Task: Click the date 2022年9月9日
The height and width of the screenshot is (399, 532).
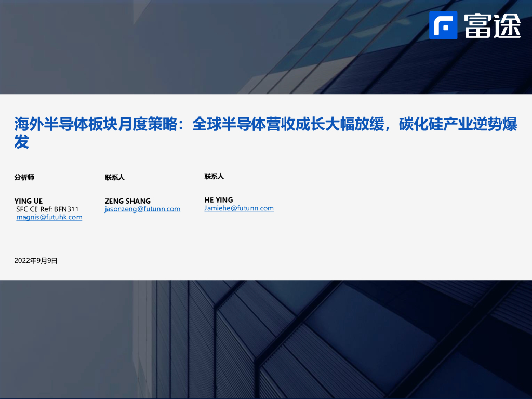Action: coord(36,261)
